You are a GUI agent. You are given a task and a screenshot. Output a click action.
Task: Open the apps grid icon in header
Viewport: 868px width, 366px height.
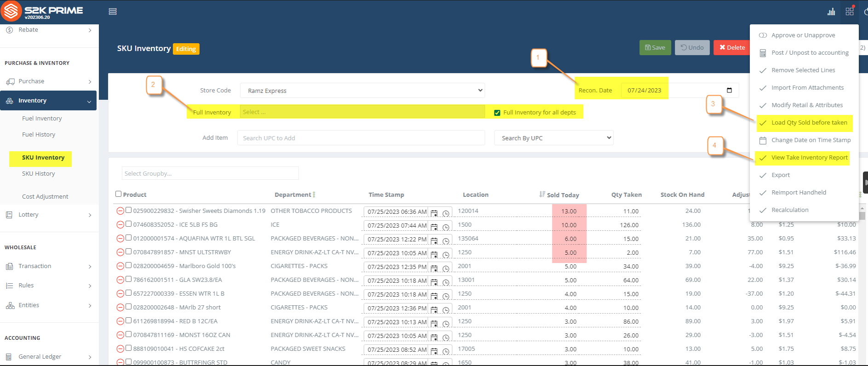[x=850, y=11]
